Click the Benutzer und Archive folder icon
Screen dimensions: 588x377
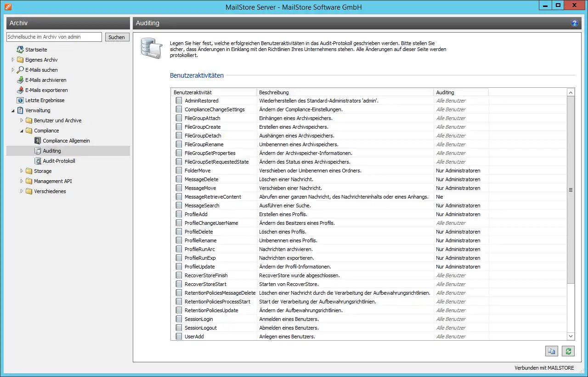(x=29, y=120)
